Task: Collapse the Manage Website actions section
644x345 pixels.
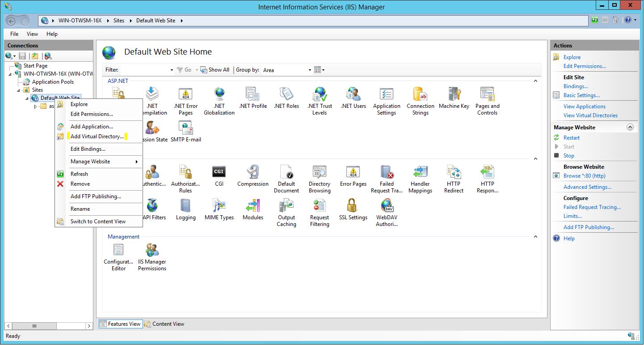Action: pos(630,128)
